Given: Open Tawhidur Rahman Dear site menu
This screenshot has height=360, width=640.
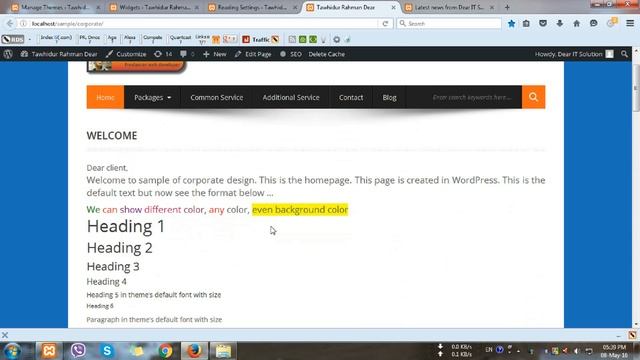Looking at the screenshot, I should click(x=59, y=54).
